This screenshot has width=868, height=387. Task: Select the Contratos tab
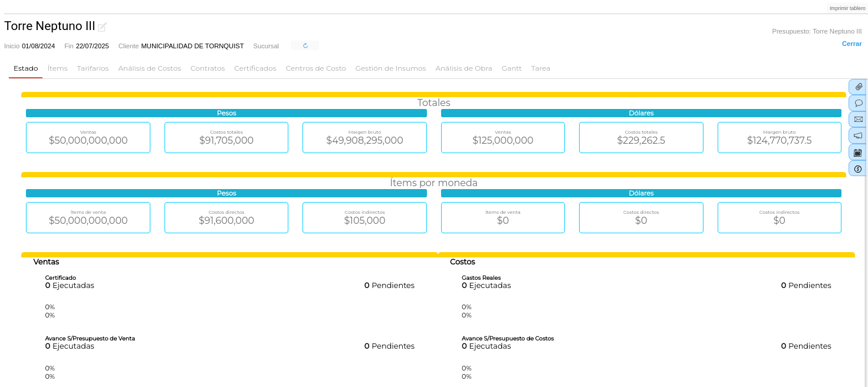point(208,68)
